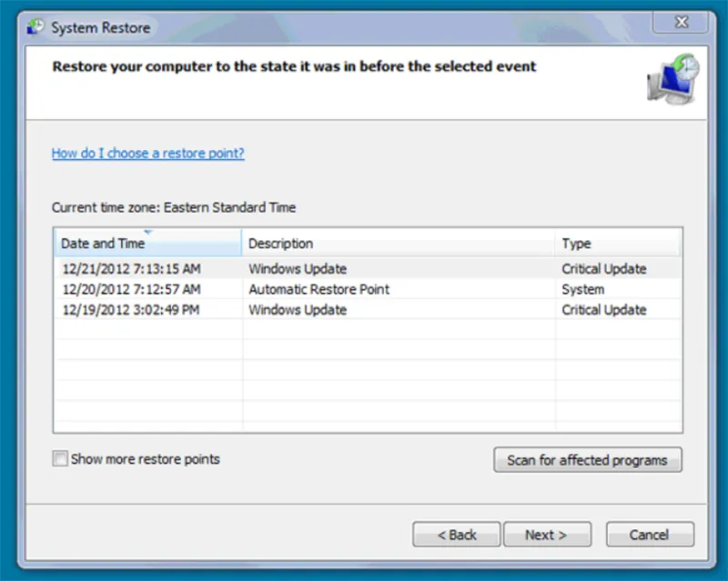Sort by Description column header
The image size is (728, 581).
click(x=399, y=243)
